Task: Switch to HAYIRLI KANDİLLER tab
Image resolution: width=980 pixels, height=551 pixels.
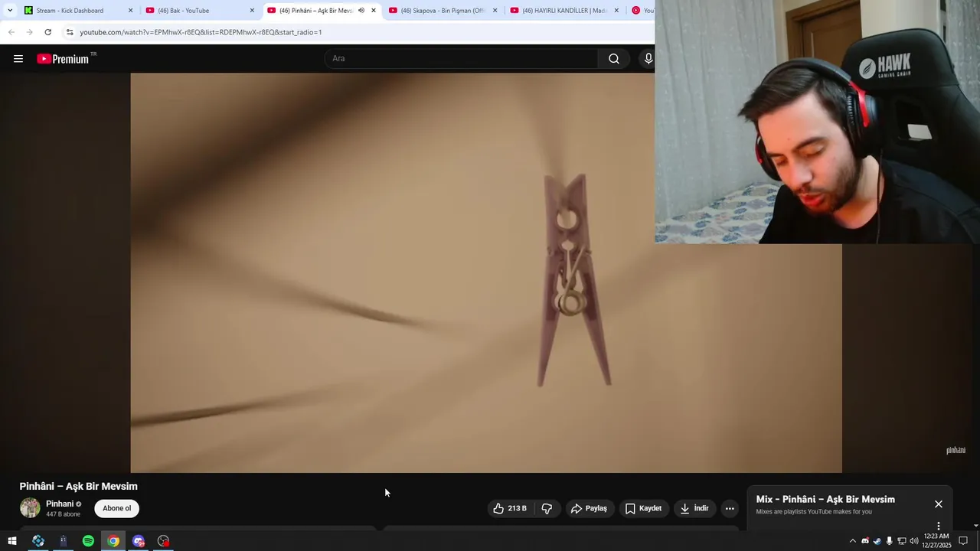Action: [564, 11]
